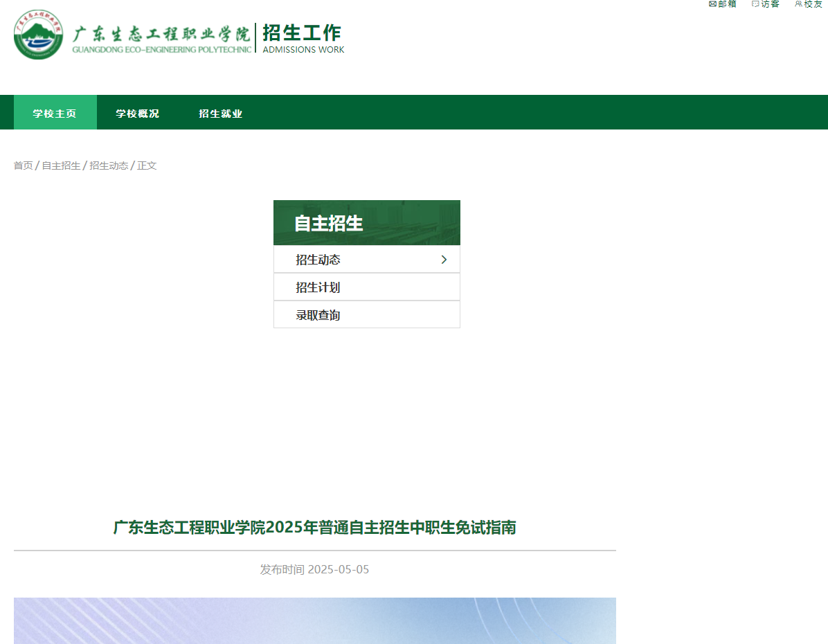Click the ADMISSIONS WORK subtitle text
The image size is (828, 644).
[303, 50]
